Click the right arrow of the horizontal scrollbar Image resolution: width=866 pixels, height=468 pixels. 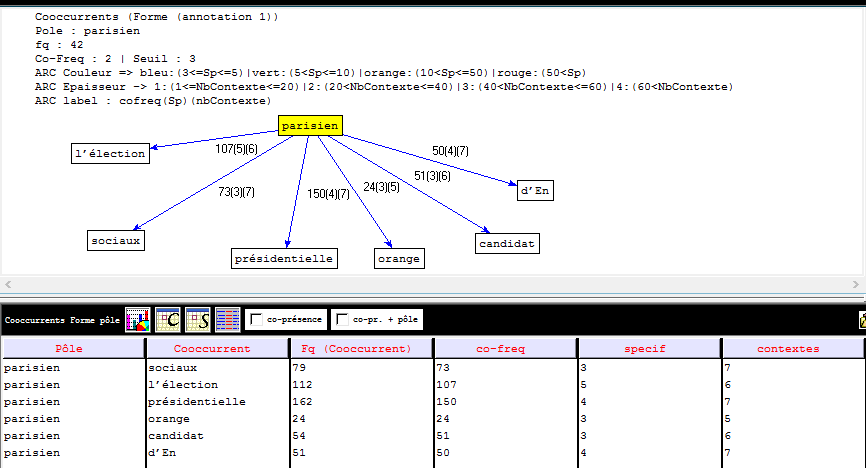click(856, 285)
